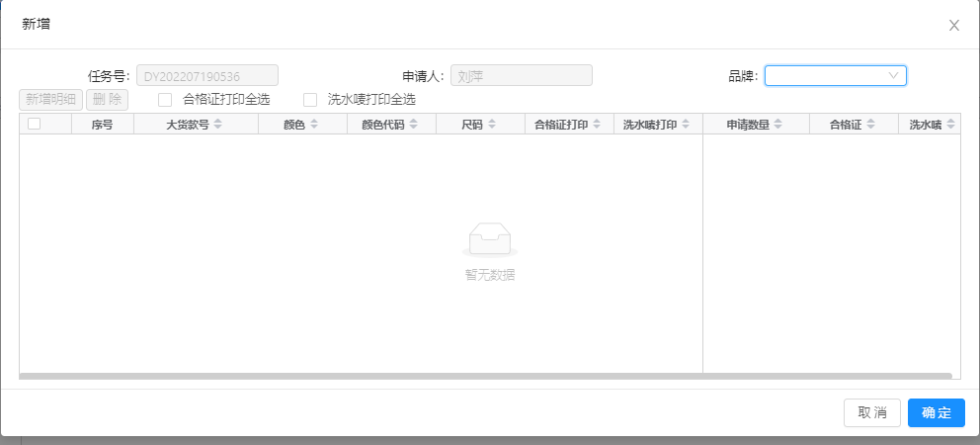Click the 取消 button

coord(872,413)
